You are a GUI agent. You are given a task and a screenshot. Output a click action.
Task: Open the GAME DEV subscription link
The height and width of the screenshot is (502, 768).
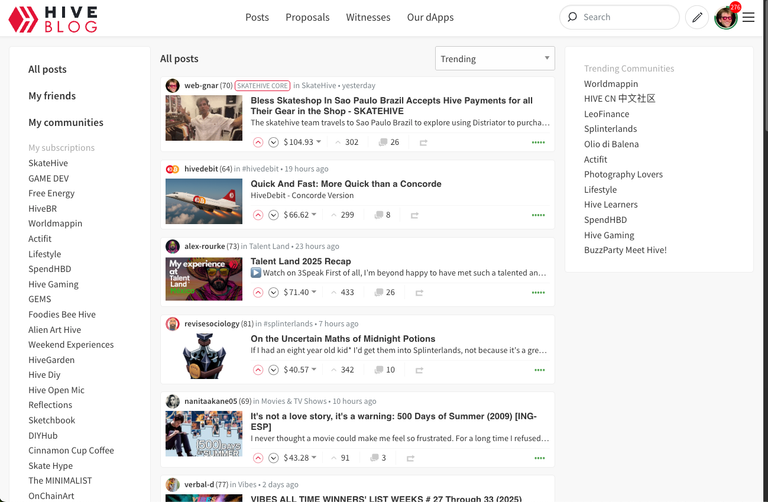point(48,178)
